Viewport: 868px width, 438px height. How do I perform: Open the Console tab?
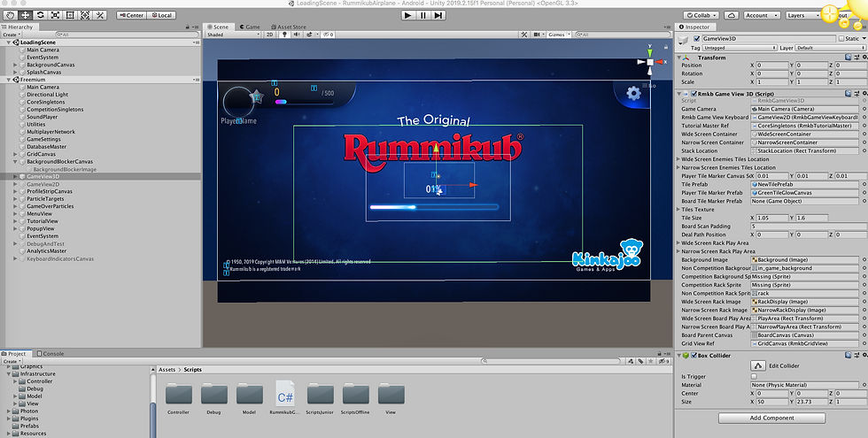click(x=50, y=353)
